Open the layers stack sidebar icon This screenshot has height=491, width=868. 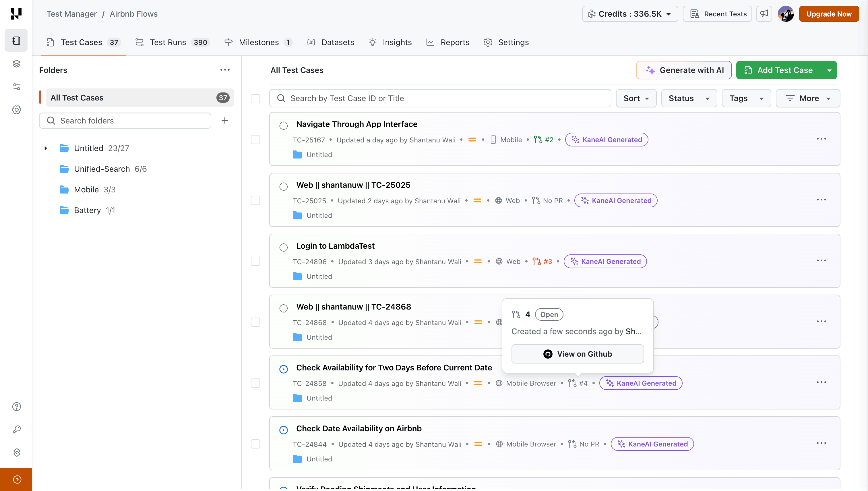17,64
